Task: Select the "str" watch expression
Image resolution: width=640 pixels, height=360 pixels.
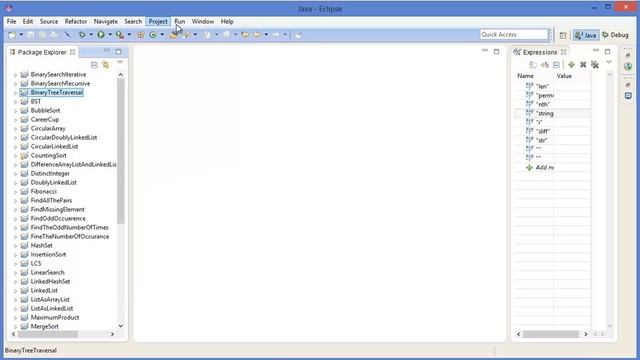Action: pos(541,140)
